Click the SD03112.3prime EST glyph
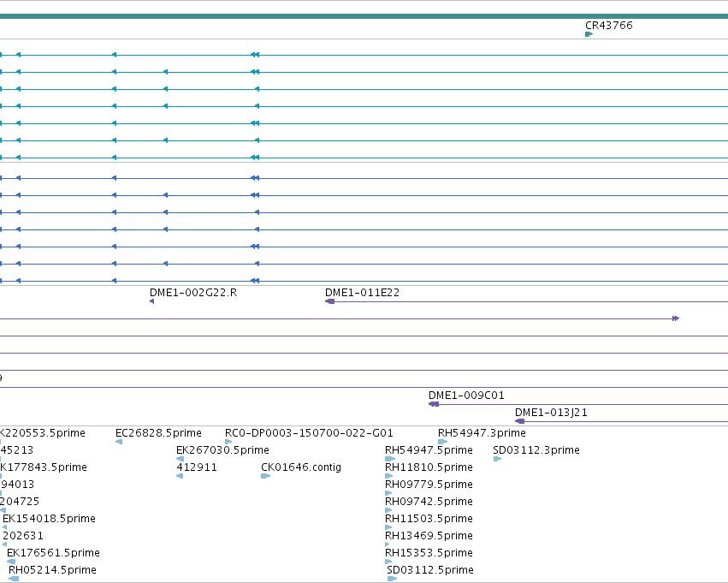 point(497,459)
